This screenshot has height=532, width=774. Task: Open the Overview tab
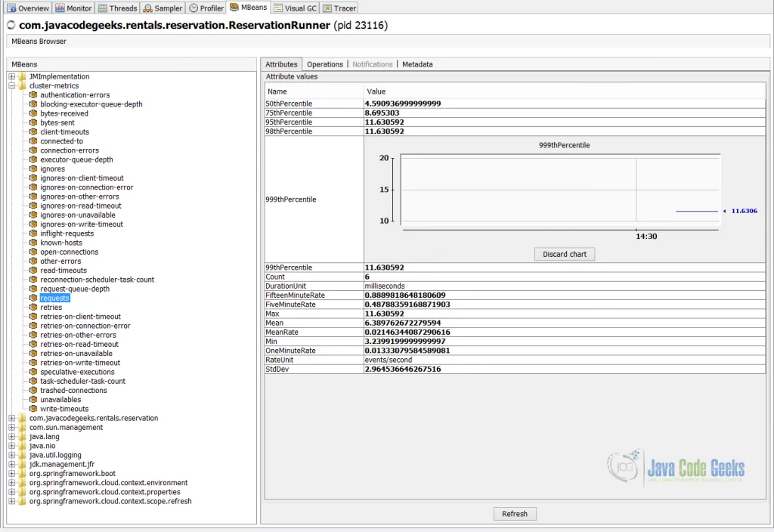click(28, 8)
